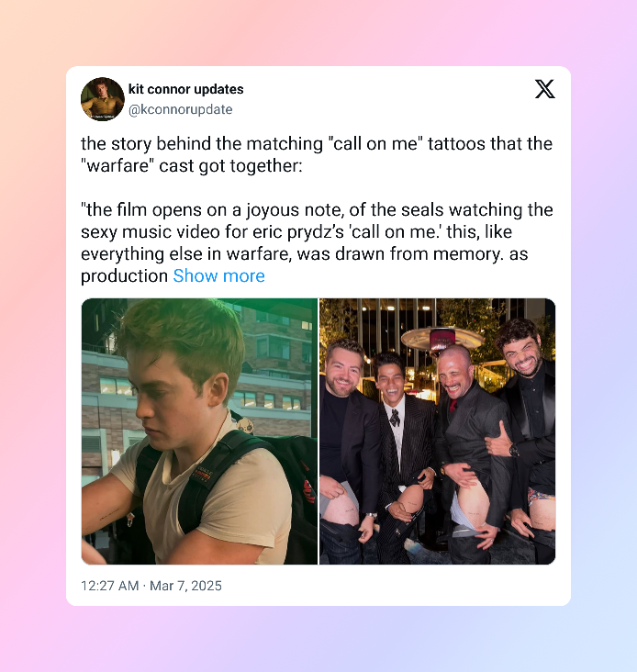The height and width of the screenshot is (672, 637).
Task: Expand the tweet with Show more
Action: (218, 276)
